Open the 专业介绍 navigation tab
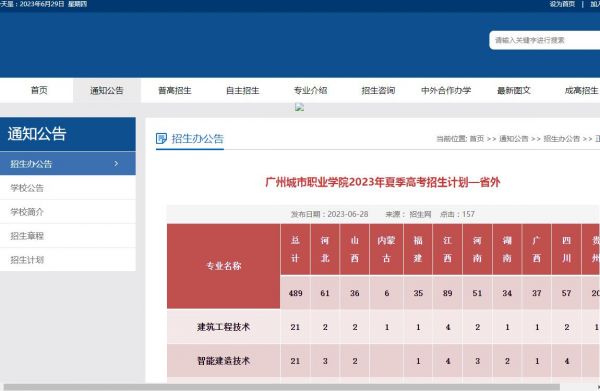Image resolution: width=600 pixels, height=391 pixels. (310, 90)
